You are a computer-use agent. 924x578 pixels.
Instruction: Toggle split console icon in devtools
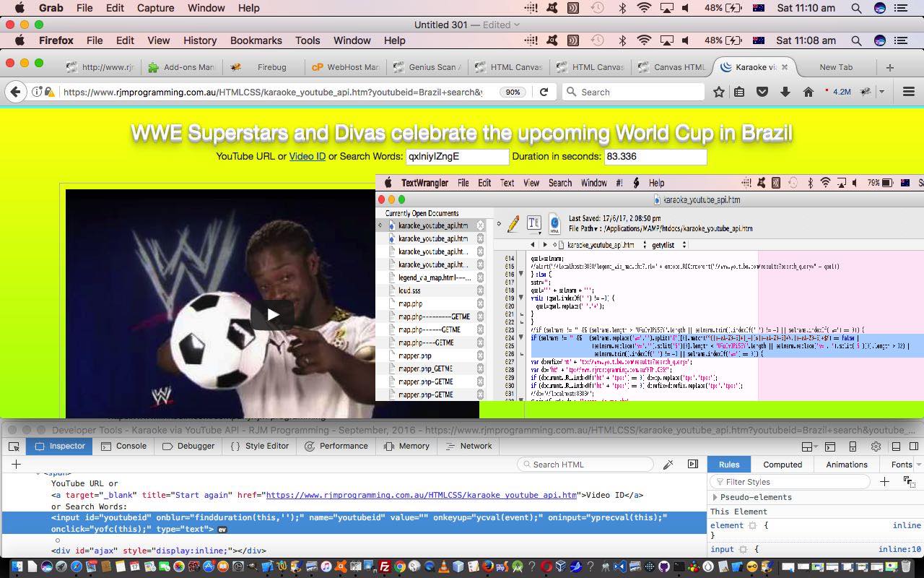click(x=830, y=447)
